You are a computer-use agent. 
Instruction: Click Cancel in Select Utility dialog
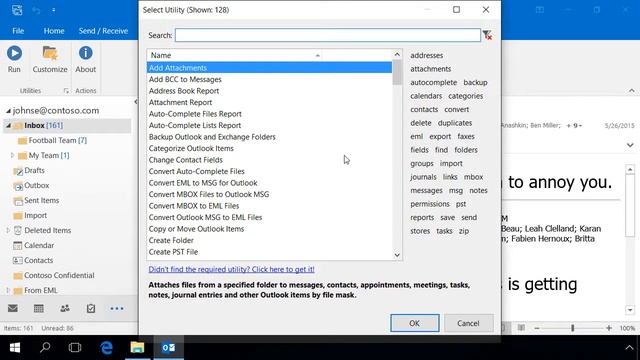[468, 323]
